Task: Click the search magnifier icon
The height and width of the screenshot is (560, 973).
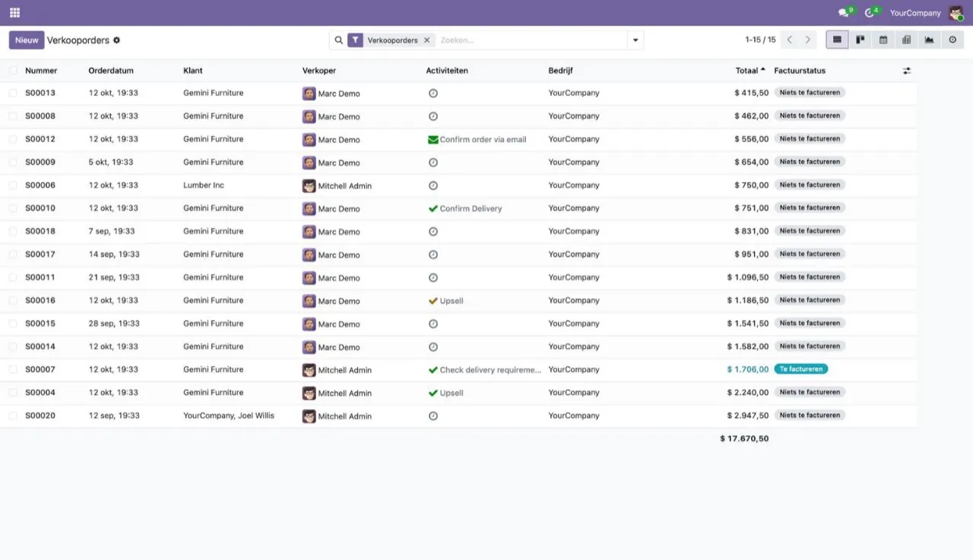Action: pyautogui.click(x=339, y=40)
